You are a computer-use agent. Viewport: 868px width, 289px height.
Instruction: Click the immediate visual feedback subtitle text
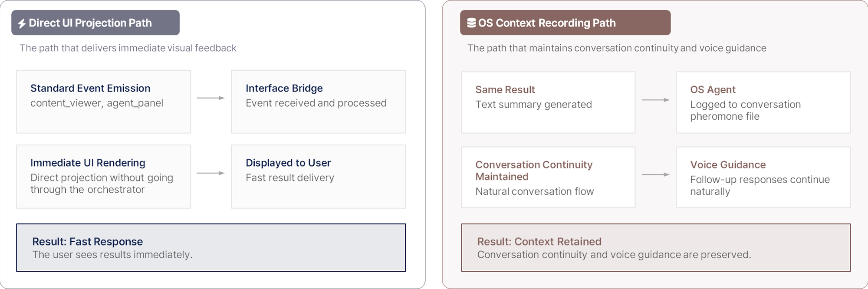(128, 48)
